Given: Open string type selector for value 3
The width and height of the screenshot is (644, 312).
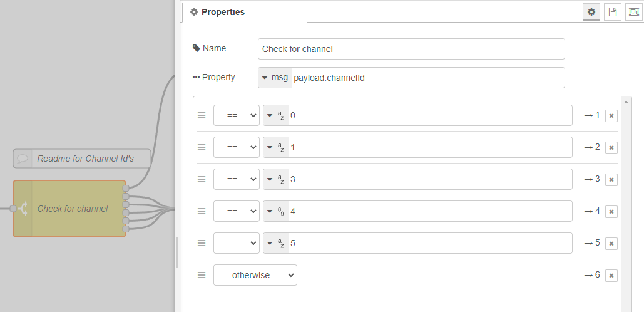Looking at the screenshot, I should 276,179.
